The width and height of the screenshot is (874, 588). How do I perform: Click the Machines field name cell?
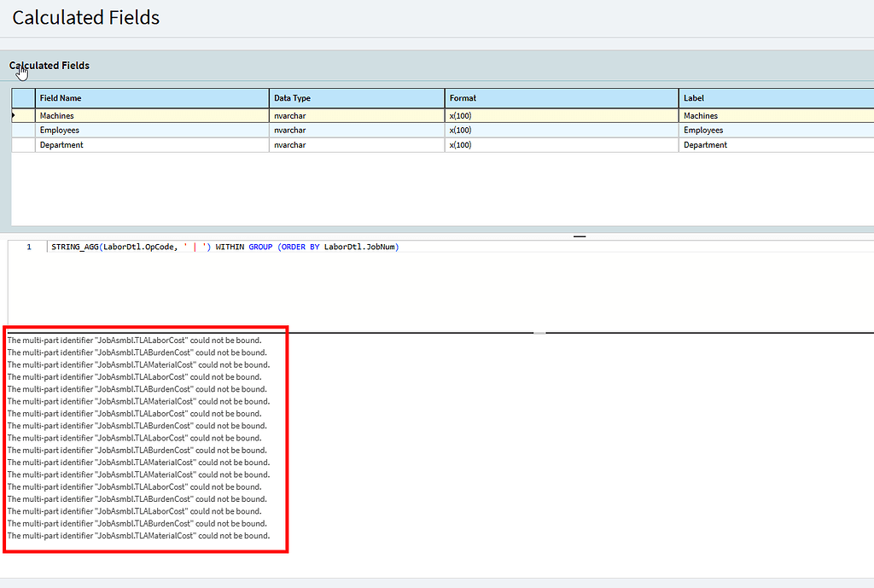152,115
